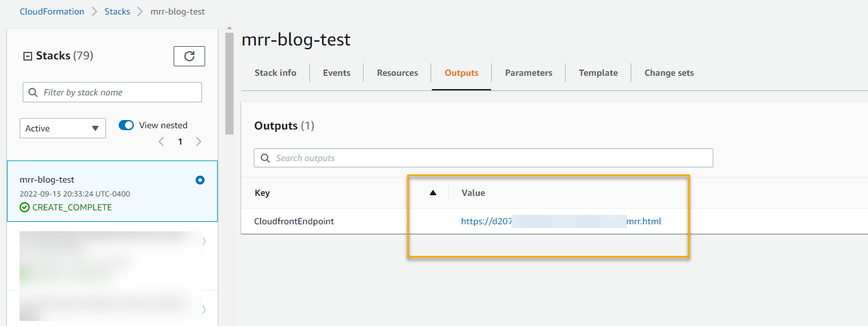The width and height of the screenshot is (868, 326).
Task: Open the mrr-blog-test stack entry
Action: [112, 191]
